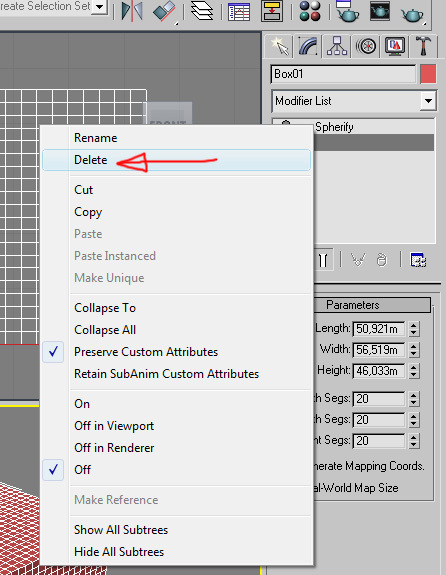Choose Delete from context menu
The image size is (446, 575).
pyautogui.click(x=176, y=160)
